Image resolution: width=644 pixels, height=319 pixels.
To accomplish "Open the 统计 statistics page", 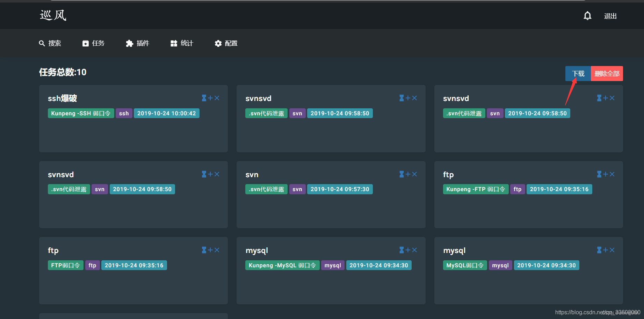I will tap(182, 43).
